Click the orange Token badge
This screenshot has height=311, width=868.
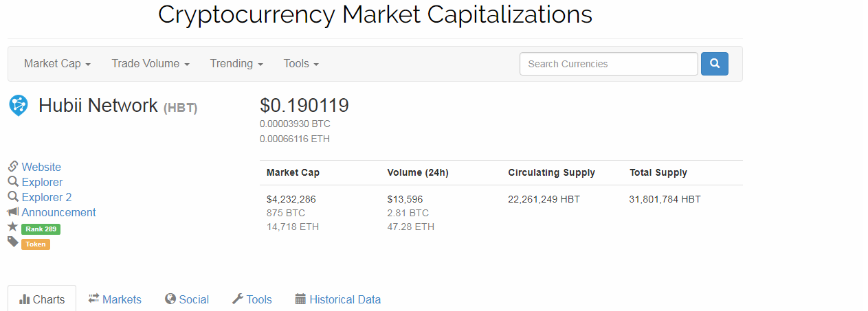(x=36, y=244)
